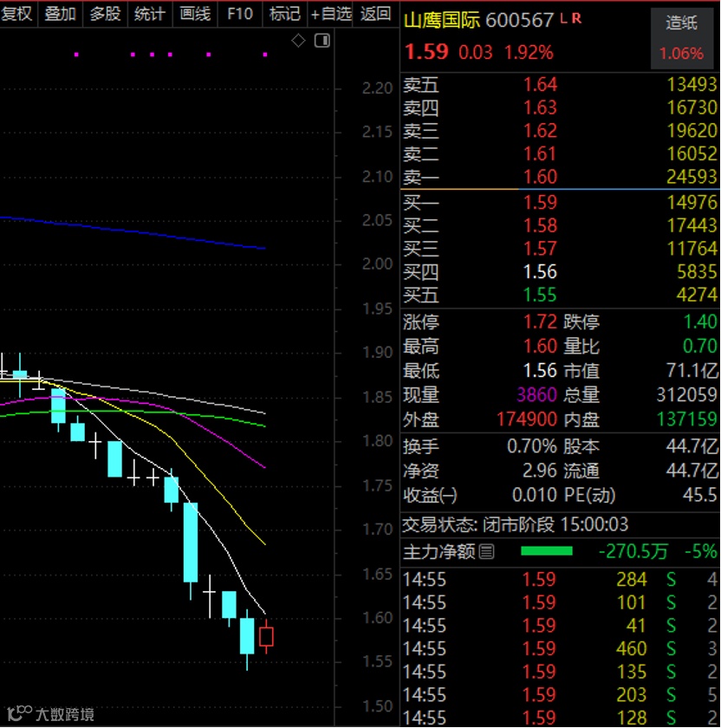The image size is (721, 728).
Task: Click the 量比 value 0.70
Action: click(x=700, y=347)
